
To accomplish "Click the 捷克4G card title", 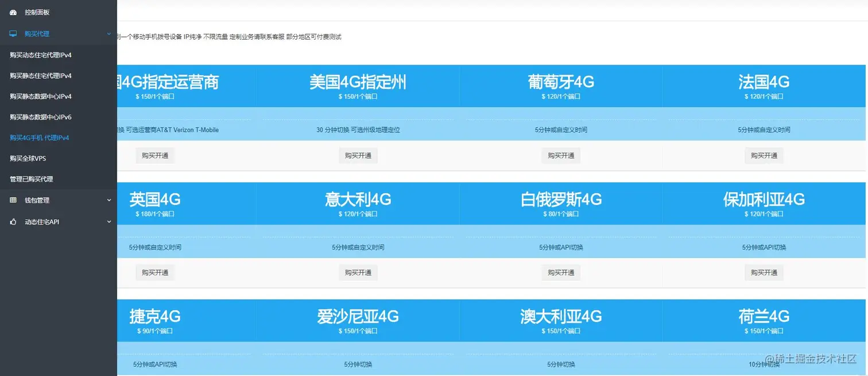I will point(155,316).
